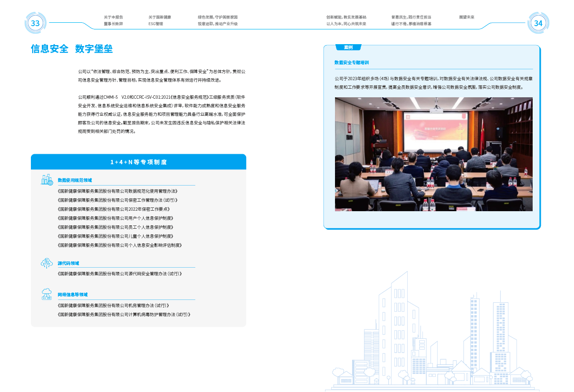Jump to 展望未来 section in header

click(x=466, y=17)
